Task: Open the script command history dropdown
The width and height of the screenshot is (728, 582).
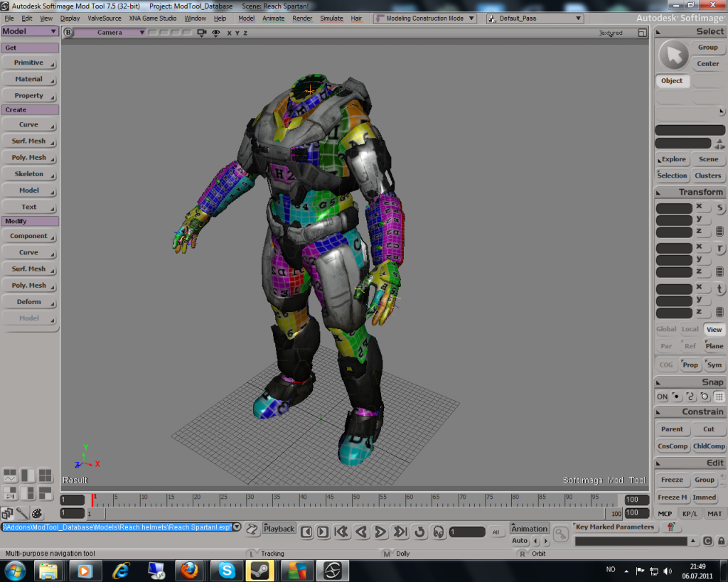Action: 237,527
